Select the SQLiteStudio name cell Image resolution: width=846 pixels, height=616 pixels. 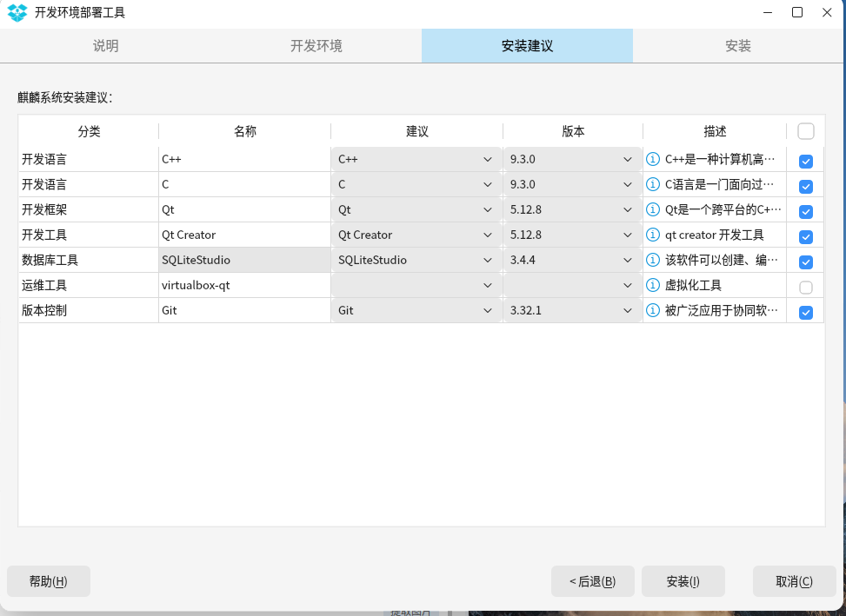tap(244, 260)
